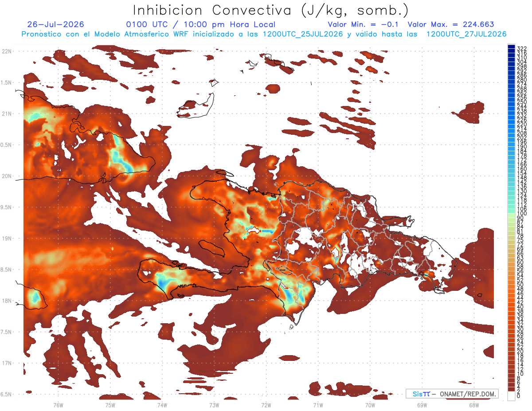
Task: Click the '22N' latitude label
Action: click(x=7, y=51)
